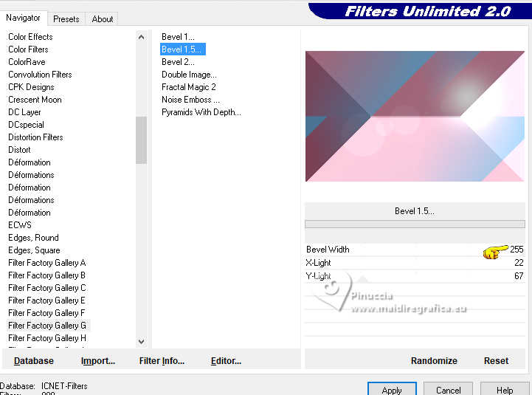Open the Database button
532x395 pixels.
click(34, 361)
